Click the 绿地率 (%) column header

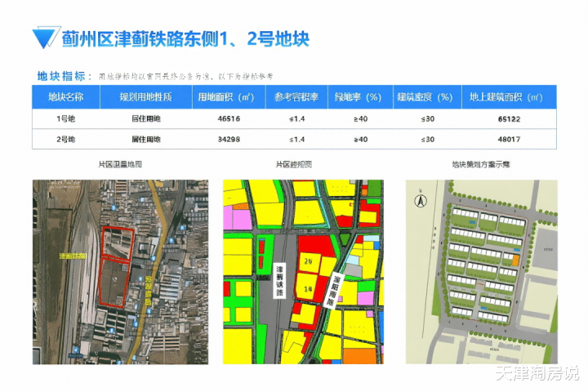tap(360, 97)
